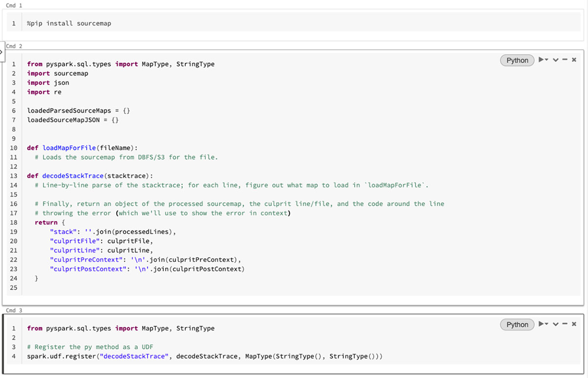Click the Python language badge in Cmd 2
588x378 pixels.
[517, 60]
